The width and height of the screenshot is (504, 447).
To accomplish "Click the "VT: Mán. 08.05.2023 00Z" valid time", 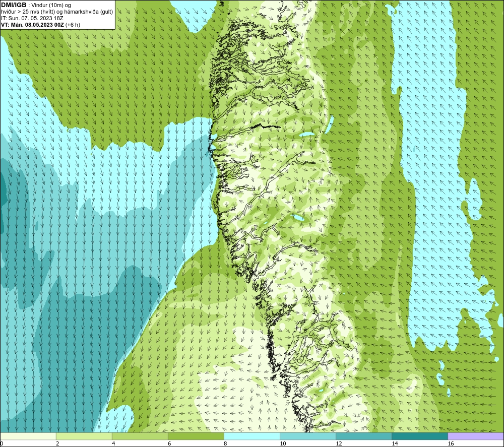I will click(32, 24).
